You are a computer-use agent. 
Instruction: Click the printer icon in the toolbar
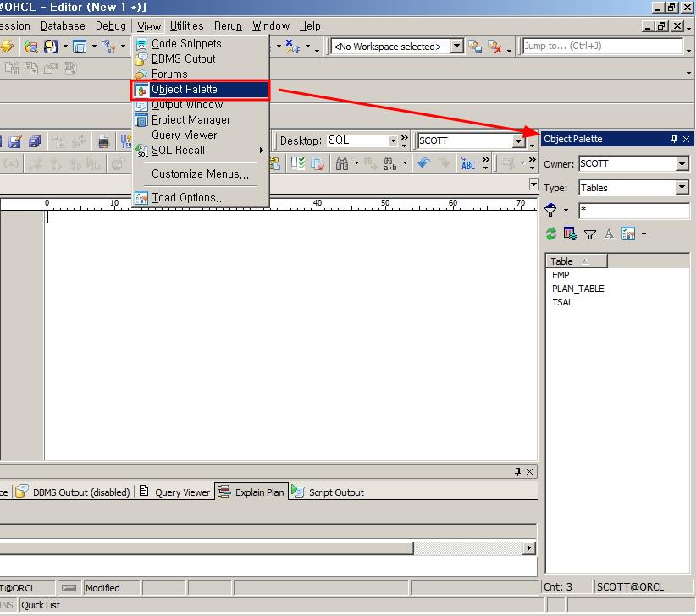pyautogui.click(x=103, y=141)
